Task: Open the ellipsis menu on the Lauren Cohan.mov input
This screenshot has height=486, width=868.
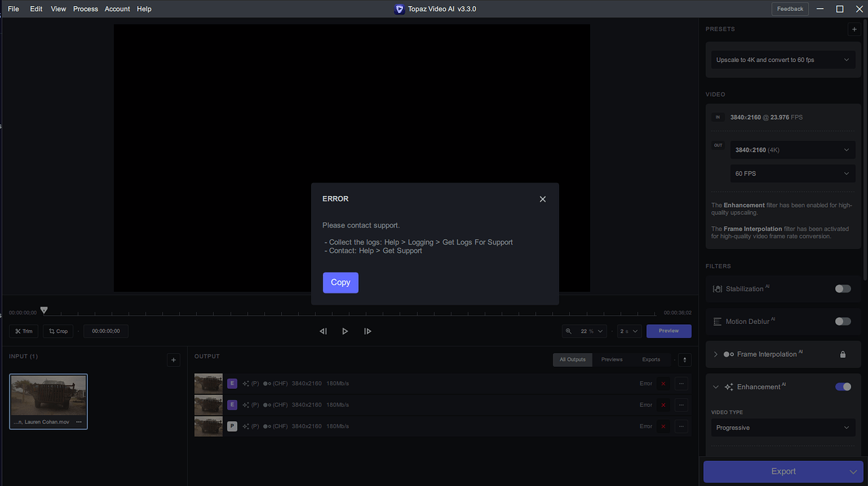Action: point(79,422)
